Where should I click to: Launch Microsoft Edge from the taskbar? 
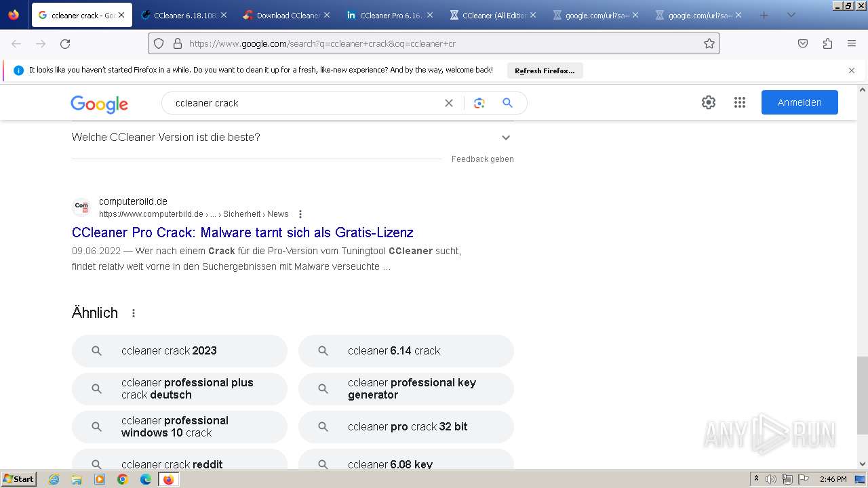[x=146, y=479]
